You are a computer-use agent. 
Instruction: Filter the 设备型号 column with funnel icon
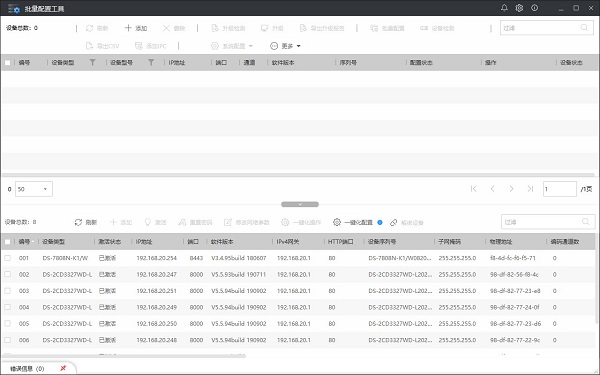coord(151,62)
